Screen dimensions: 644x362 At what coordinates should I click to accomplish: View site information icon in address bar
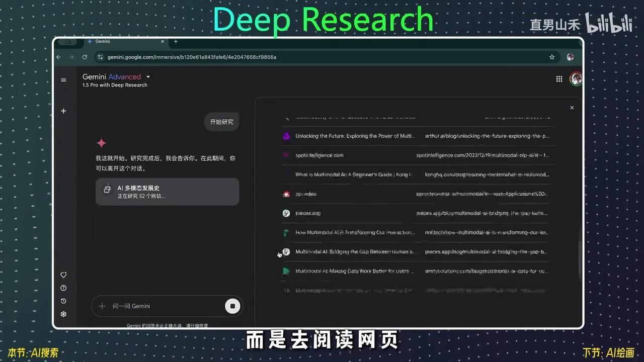click(100, 57)
